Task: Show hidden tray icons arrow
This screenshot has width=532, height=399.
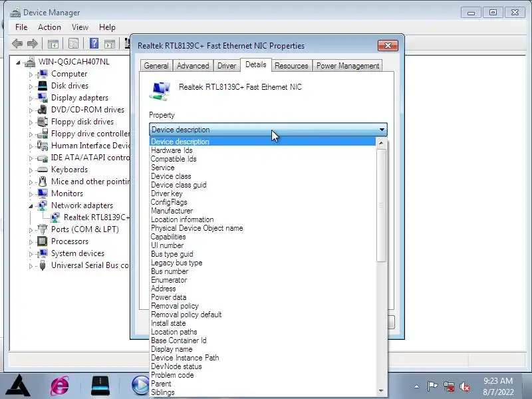Action: [417, 386]
